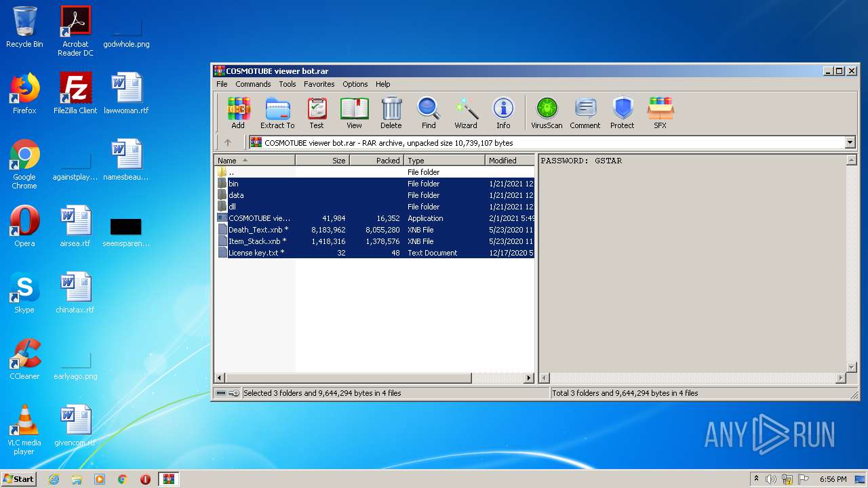Click the SFX toolbar icon
The height and width of the screenshot is (488, 868).
click(660, 113)
